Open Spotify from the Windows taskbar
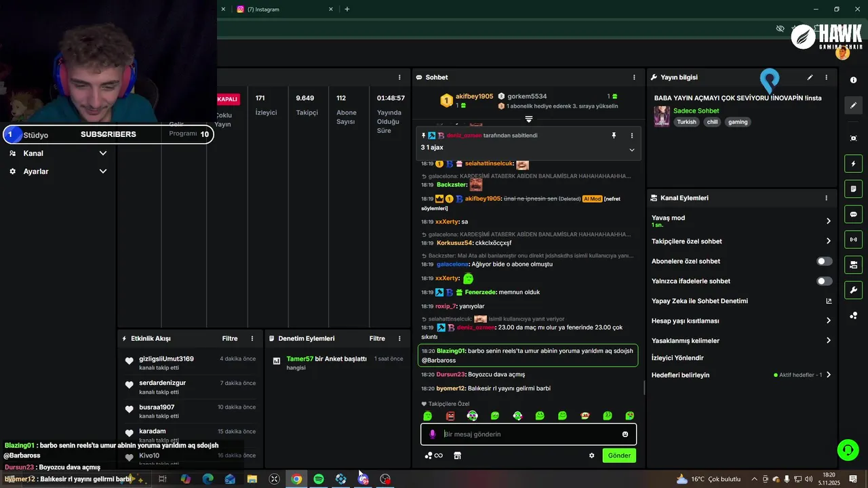The height and width of the screenshot is (488, 868). click(x=319, y=479)
